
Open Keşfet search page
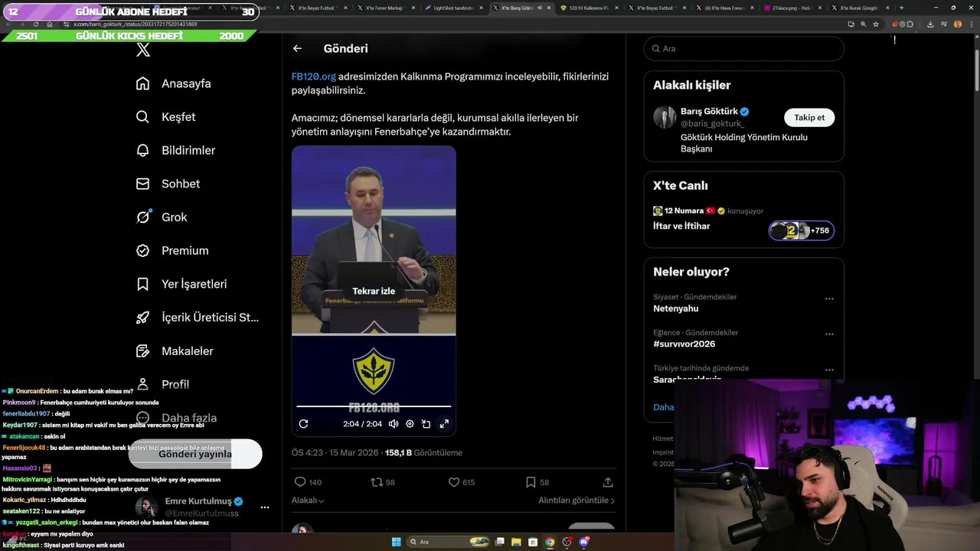click(x=165, y=117)
